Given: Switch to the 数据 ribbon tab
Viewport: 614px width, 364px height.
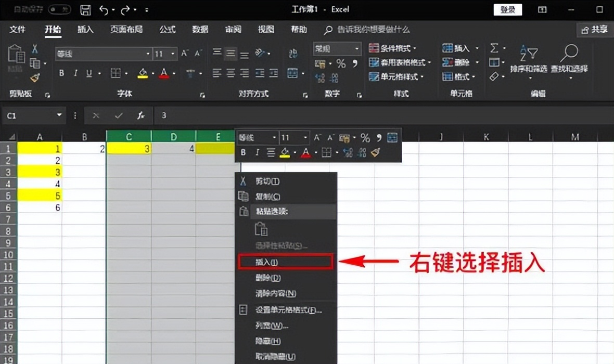Looking at the screenshot, I should 200,30.
